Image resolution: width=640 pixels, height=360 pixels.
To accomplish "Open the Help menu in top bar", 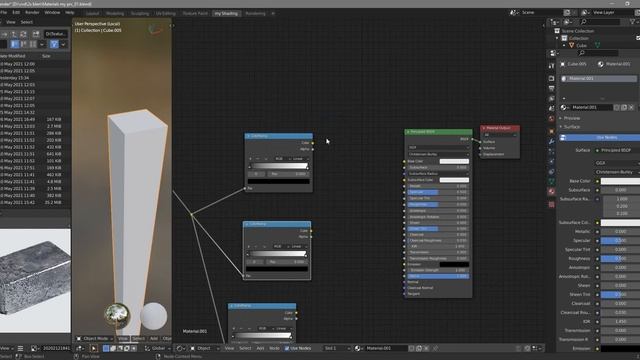I will coord(69,13).
